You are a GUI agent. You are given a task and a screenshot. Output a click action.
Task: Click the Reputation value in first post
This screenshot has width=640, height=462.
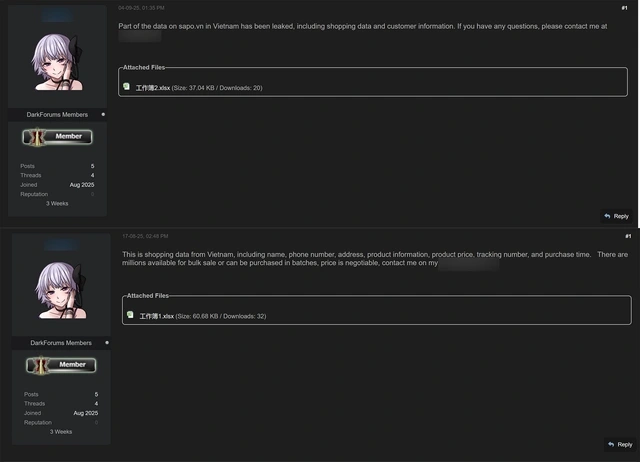93,194
